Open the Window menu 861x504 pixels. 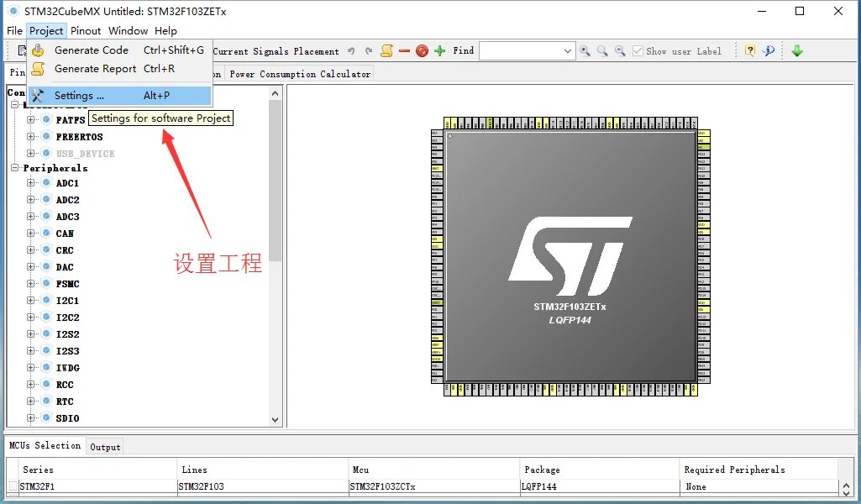point(128,31)
